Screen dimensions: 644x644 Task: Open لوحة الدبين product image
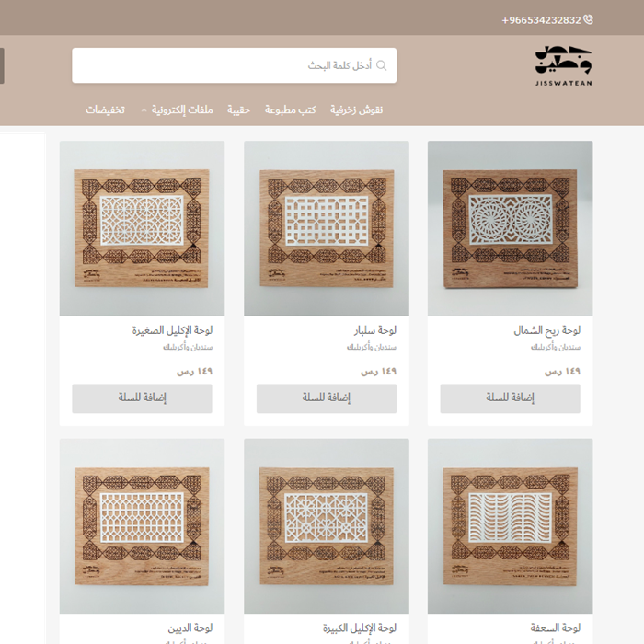pyautogui.click(x=142, y=526)
